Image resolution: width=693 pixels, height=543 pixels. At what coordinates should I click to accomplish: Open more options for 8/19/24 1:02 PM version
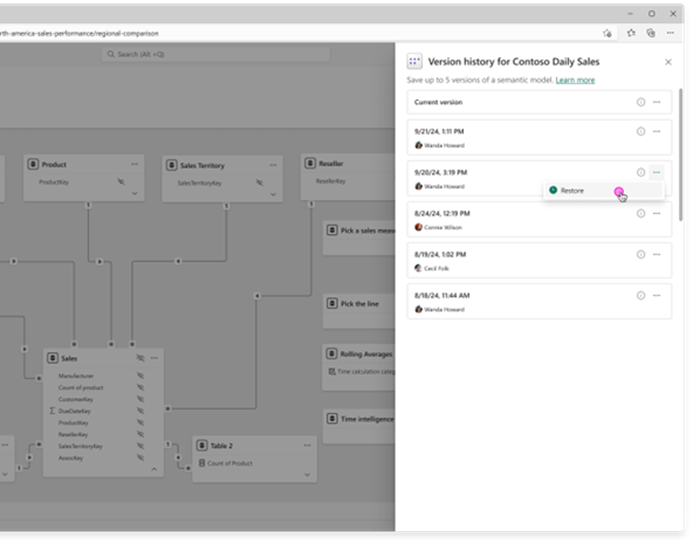pyautogui.click(x=657, y=255)
